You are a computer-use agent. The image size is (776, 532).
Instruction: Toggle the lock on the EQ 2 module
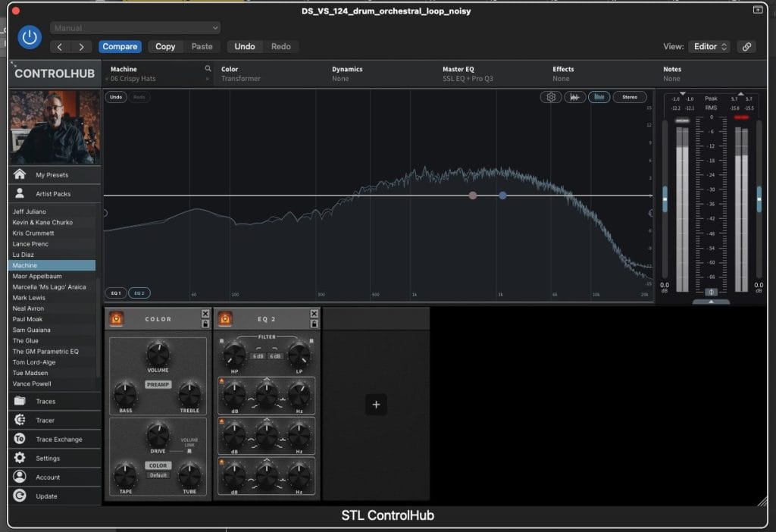[x=314, y=324]
